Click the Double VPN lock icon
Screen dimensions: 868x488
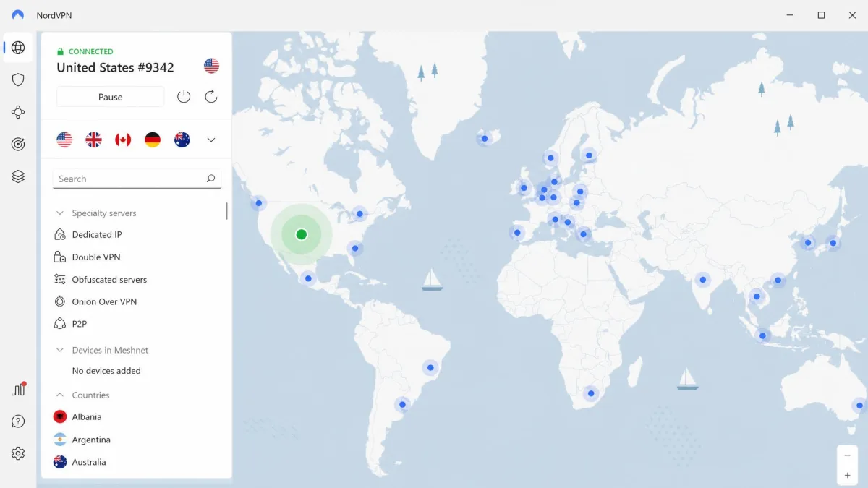[60, 257]
